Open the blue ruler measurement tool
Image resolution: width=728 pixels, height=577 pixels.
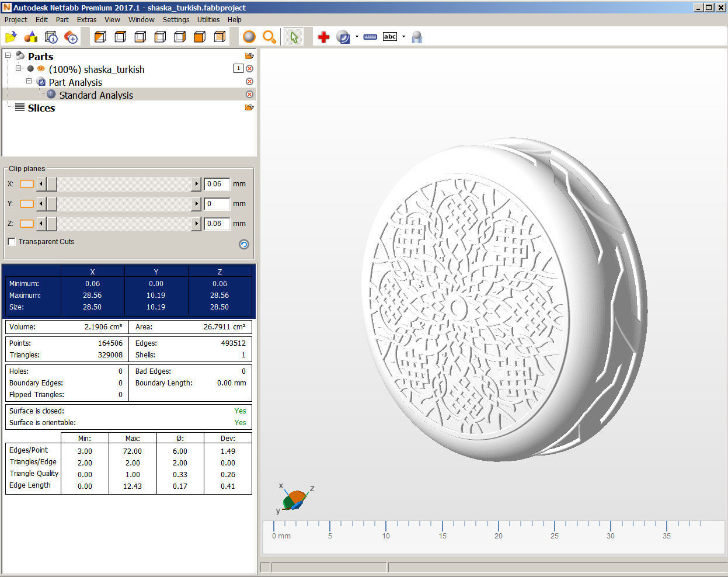(x=370, y=37)
